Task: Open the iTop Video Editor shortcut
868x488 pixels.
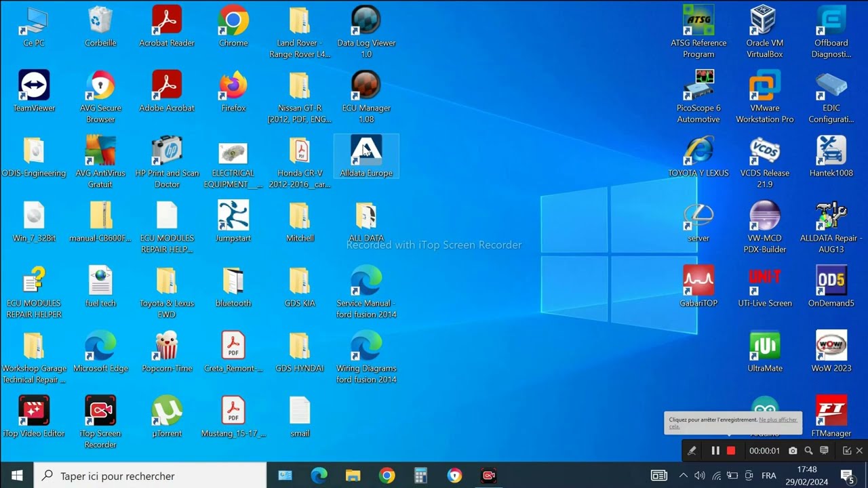Action: click(34, 417)
